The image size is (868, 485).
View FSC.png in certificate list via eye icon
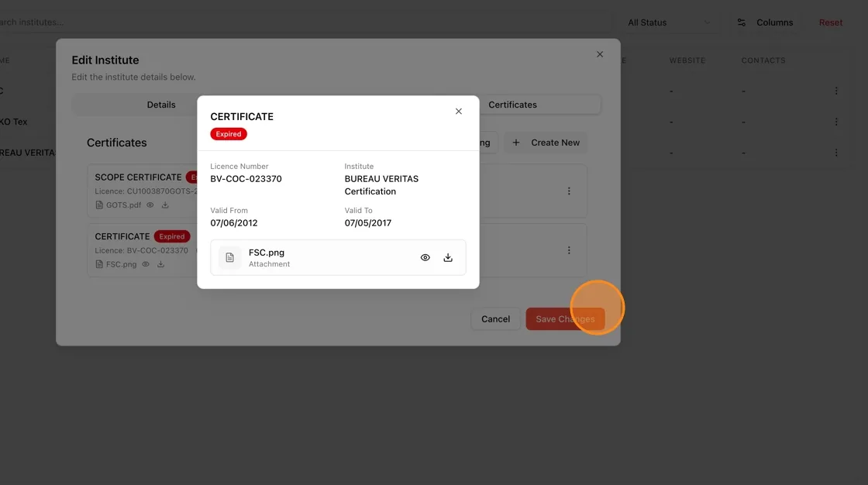pos(146,264)
